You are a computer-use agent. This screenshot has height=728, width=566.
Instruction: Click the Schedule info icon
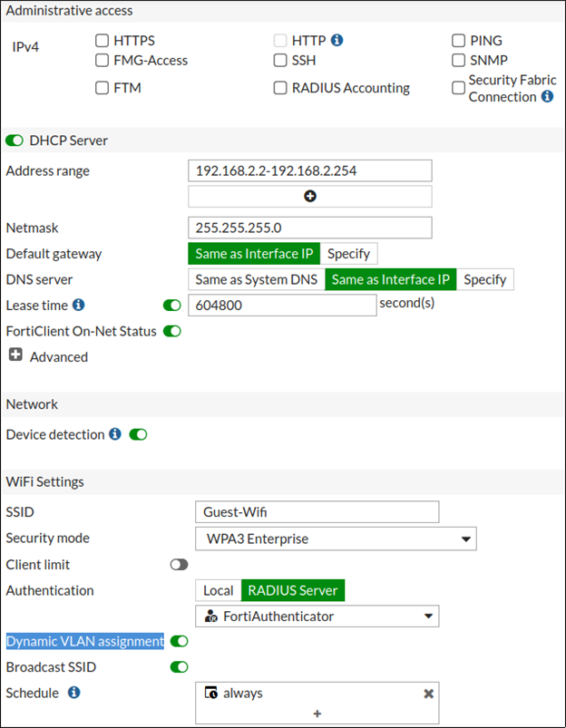73,693
